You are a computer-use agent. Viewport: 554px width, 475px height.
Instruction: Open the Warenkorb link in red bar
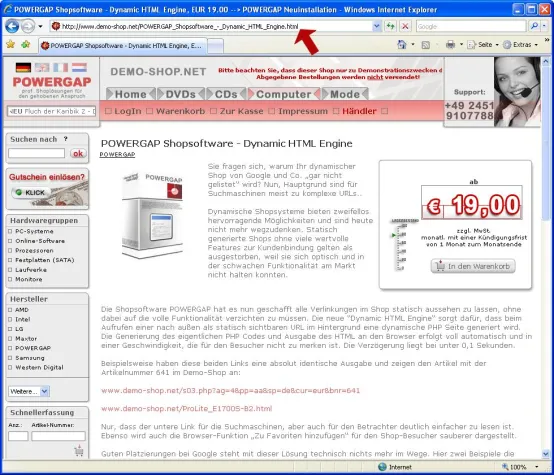coord(180,111)
